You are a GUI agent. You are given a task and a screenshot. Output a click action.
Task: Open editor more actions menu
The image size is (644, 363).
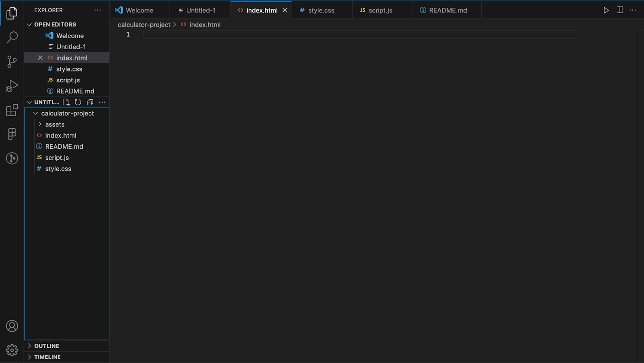coord(633,10)
